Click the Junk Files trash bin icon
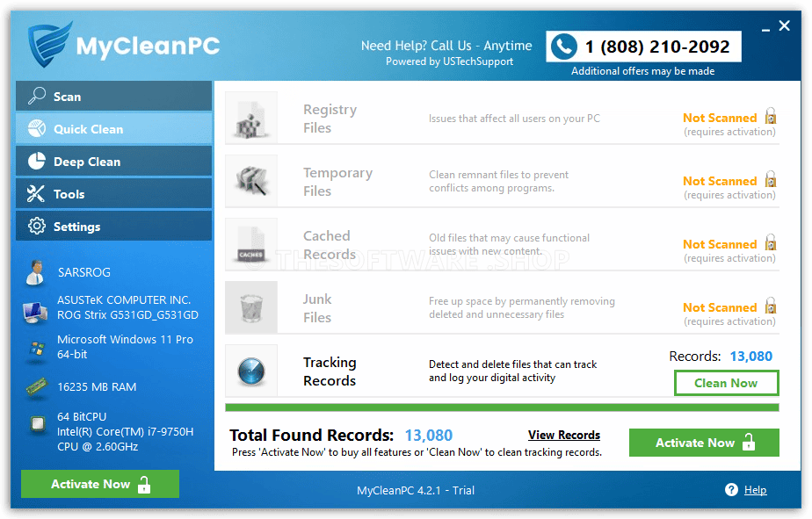This screenshot has height=519, width=812. pyautogui.click(x=251, y=308)
